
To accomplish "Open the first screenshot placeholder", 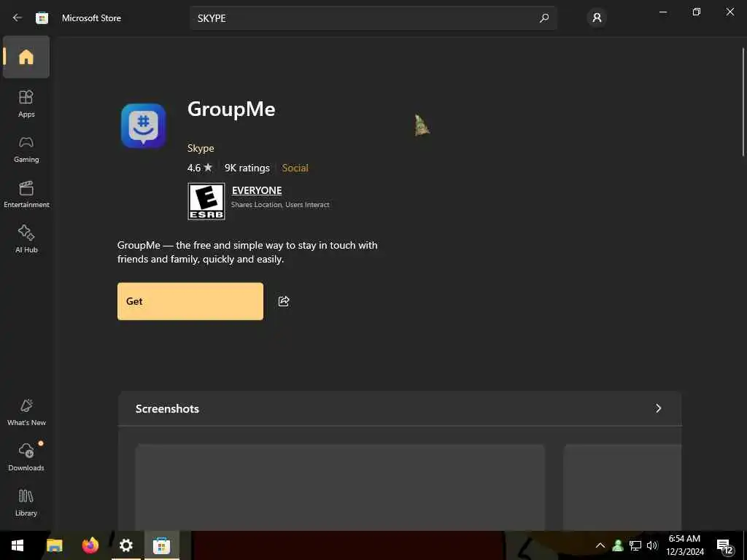I will pos(340,487).
